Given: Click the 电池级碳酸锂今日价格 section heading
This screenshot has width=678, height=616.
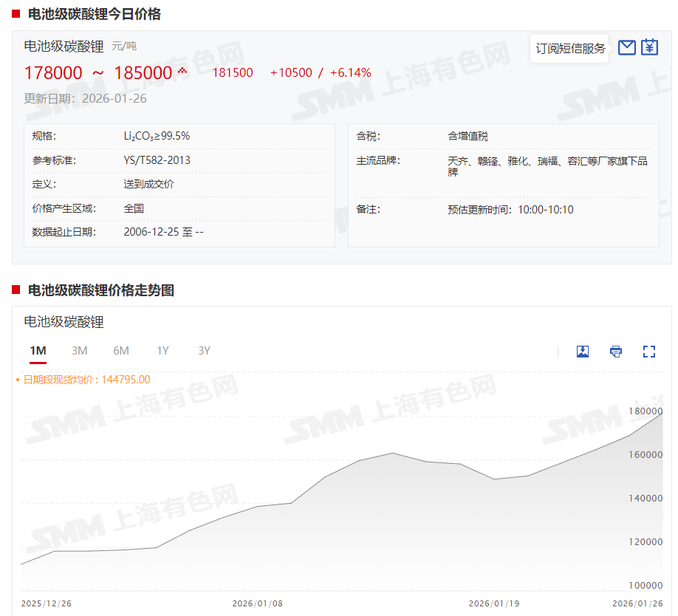Looking at the screenshot, I should tap(94, 14).
